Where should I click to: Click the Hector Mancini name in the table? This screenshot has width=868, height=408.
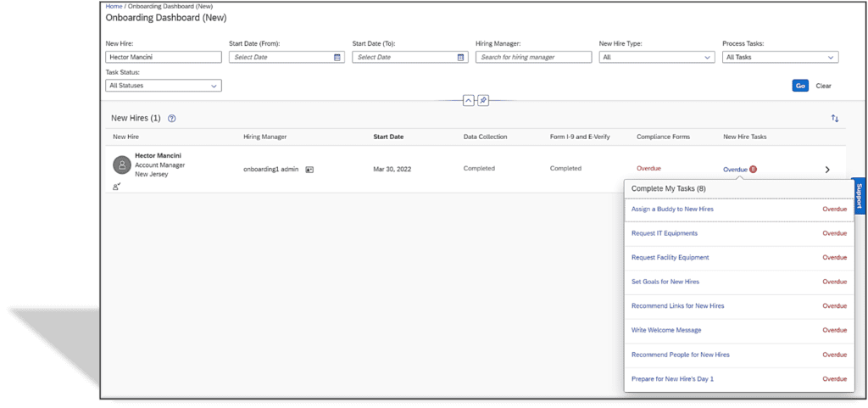[158, 155]
